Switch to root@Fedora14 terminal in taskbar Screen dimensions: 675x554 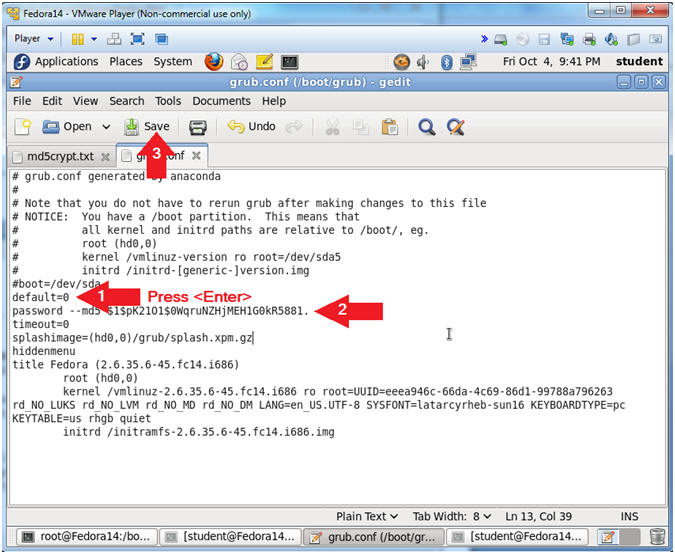click(x=87, y=537)
